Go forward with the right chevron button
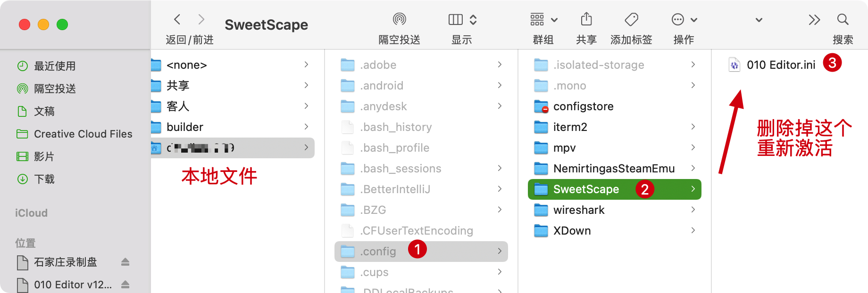868x293 pixels. coord(201,19)
